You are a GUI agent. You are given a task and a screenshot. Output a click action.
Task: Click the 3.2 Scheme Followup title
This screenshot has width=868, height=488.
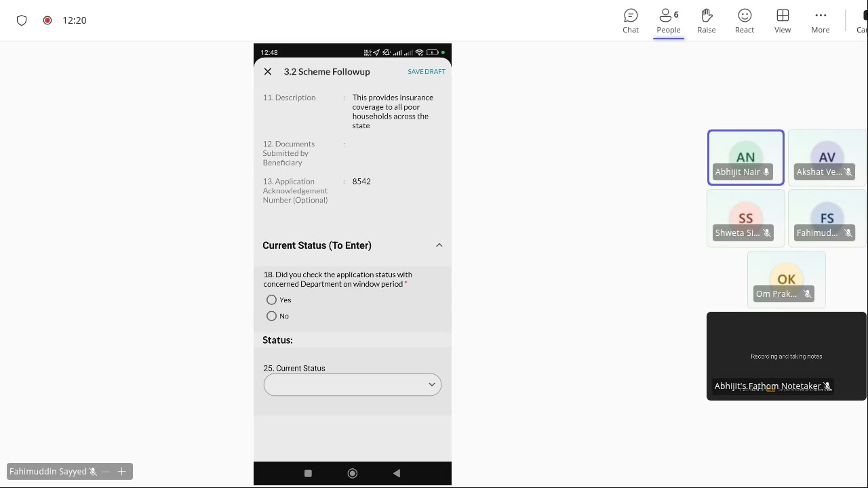click(x=327, y=71)
